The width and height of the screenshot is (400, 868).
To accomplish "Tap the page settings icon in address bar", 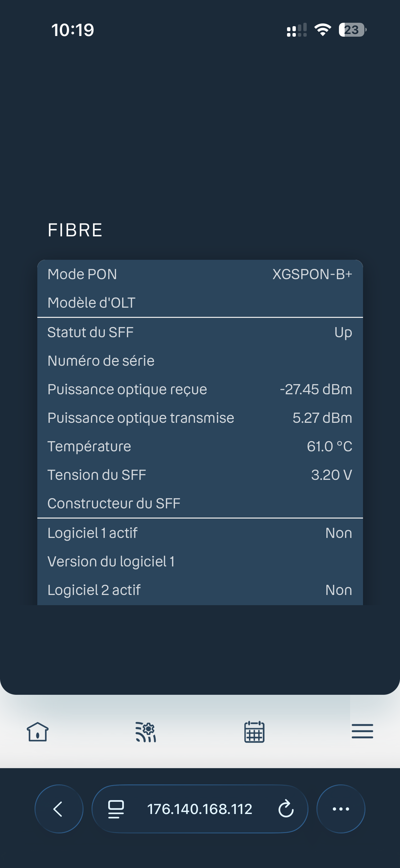I will click(116, 809).
